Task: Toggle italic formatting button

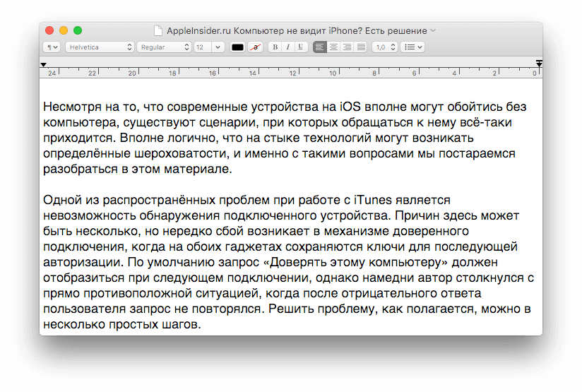Action: point(287,47)
